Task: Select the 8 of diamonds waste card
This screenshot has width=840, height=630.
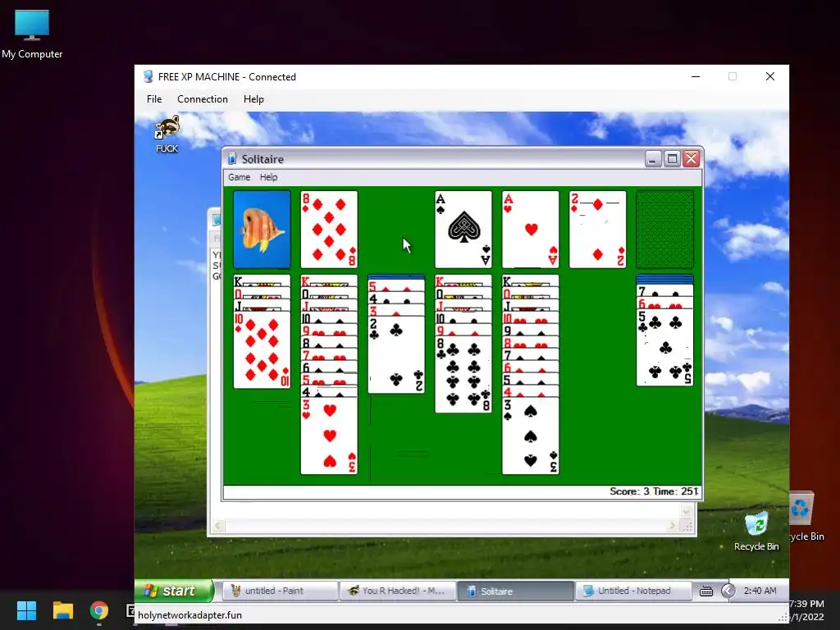Action: tap(329, 230)
